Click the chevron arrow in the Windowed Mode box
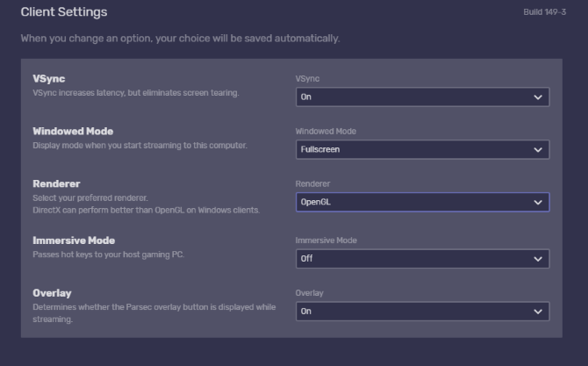588x366 pixels. (x=538, y=150)
